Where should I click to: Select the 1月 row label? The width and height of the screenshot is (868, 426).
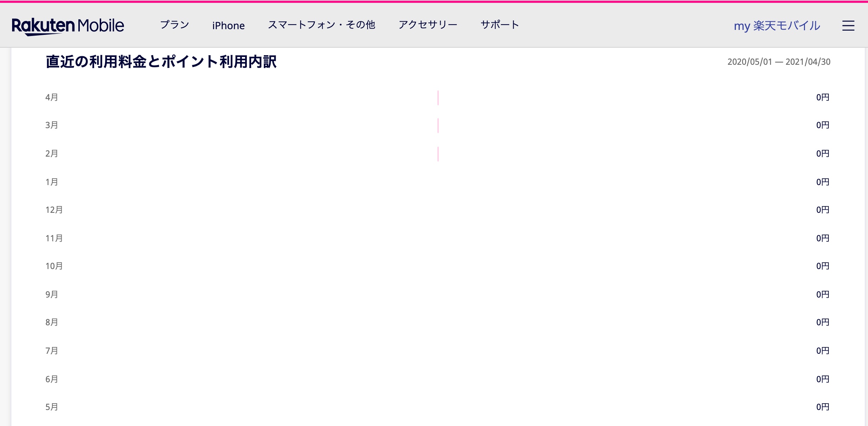[x=52, y=182]
